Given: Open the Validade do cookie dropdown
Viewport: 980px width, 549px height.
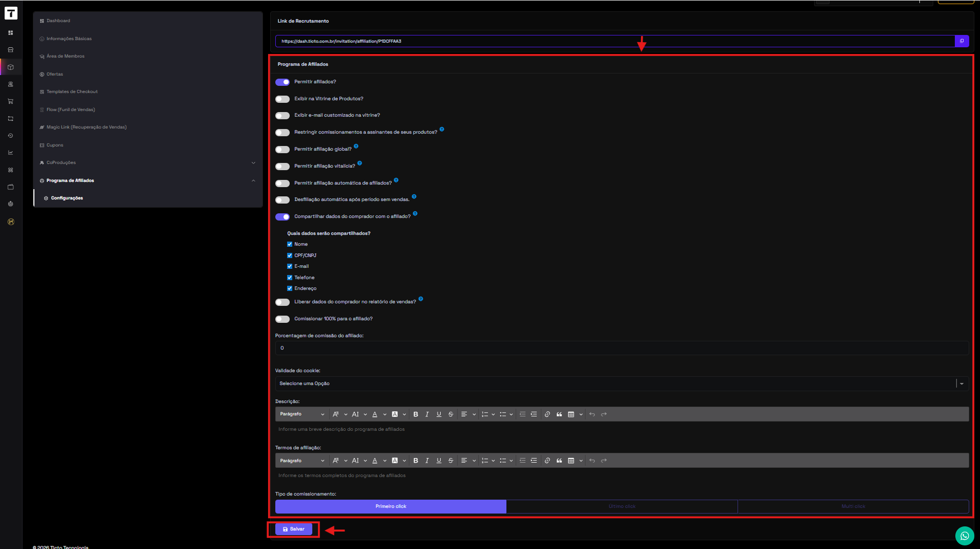Looking at the screenshot, I should tap(621, 383).
